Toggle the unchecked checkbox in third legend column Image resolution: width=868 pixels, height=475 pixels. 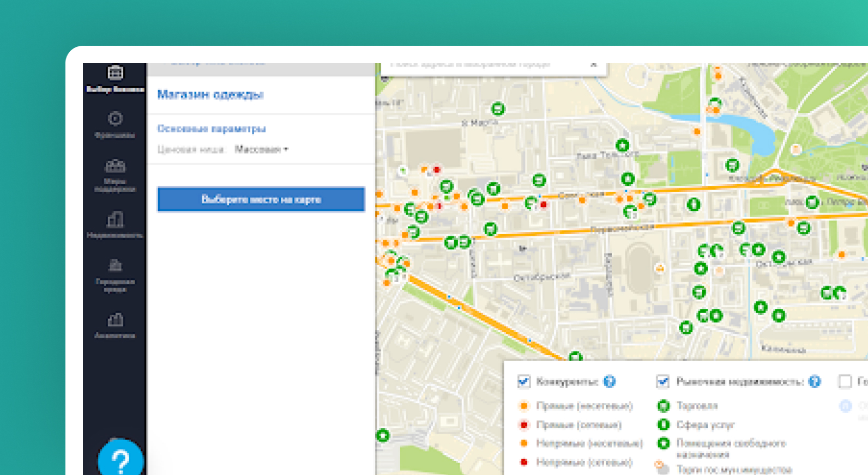tap(845, 381)
